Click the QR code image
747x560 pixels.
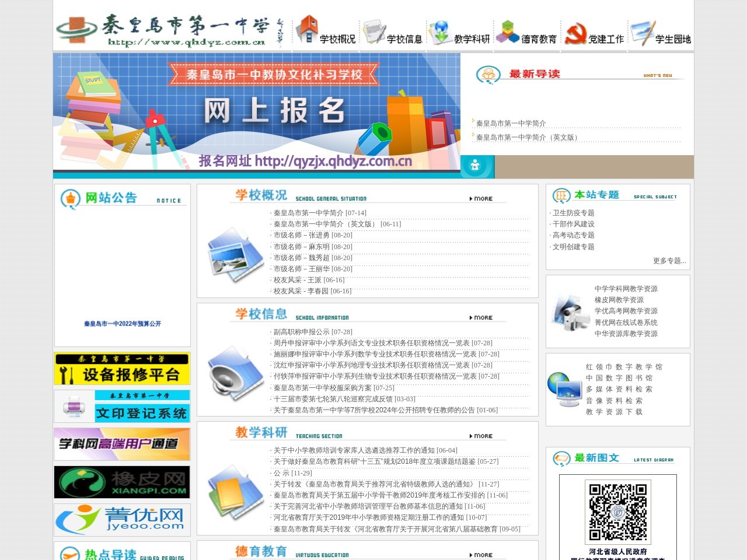pos(618,512)
